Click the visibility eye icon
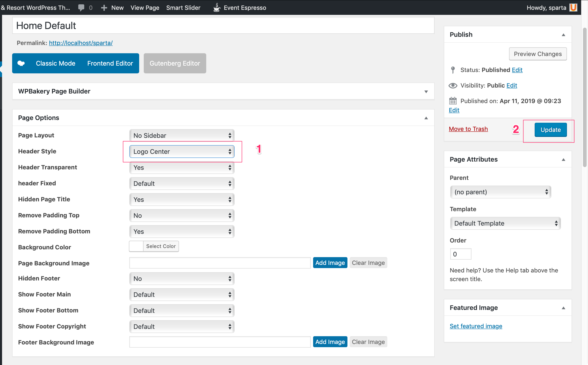588x365 pixels. coord(453,86)
